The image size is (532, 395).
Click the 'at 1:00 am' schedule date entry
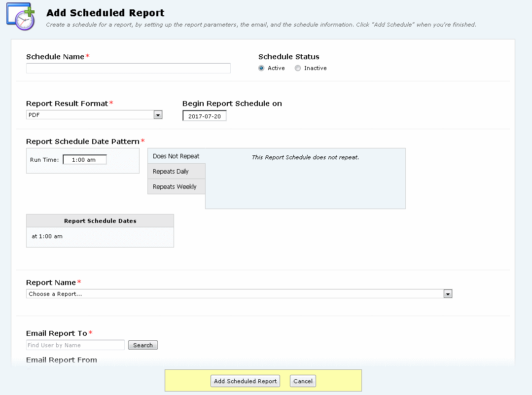click(47, 236)
